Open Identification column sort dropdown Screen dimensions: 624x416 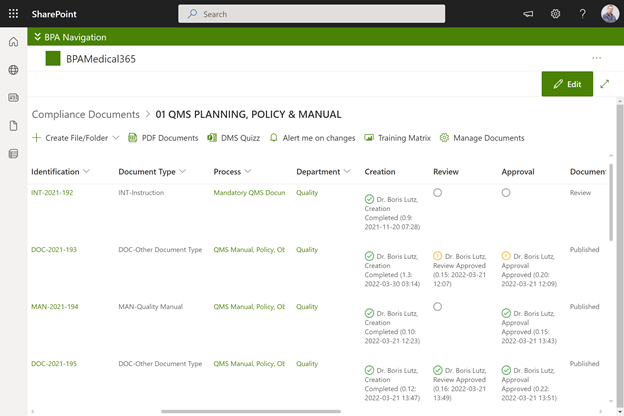[x=87, y=172]
